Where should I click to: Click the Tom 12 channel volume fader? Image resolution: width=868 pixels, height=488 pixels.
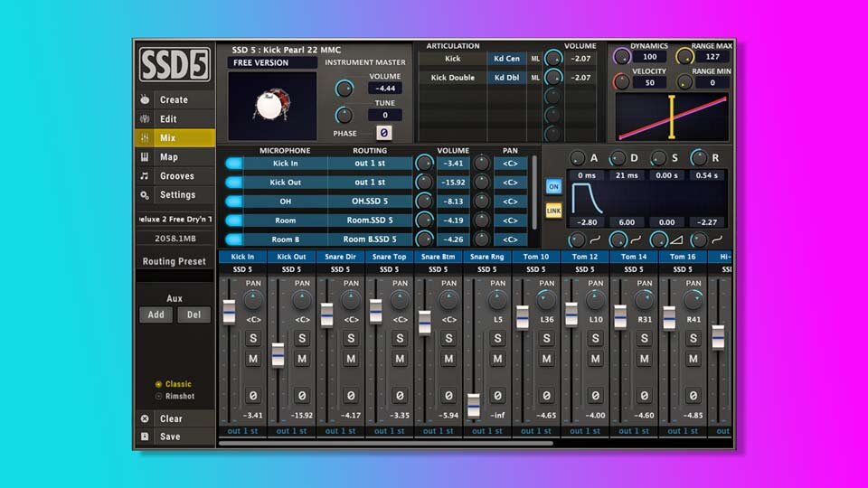tap(571, 314)
